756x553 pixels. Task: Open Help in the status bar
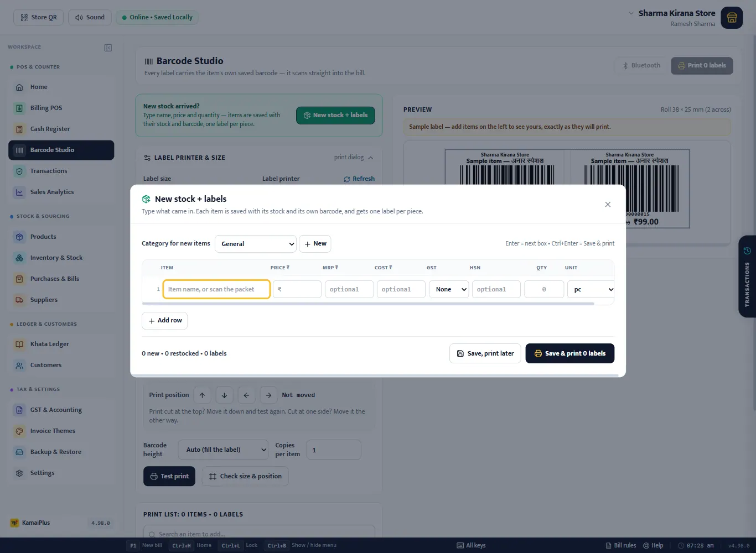(x=653, y=545)
